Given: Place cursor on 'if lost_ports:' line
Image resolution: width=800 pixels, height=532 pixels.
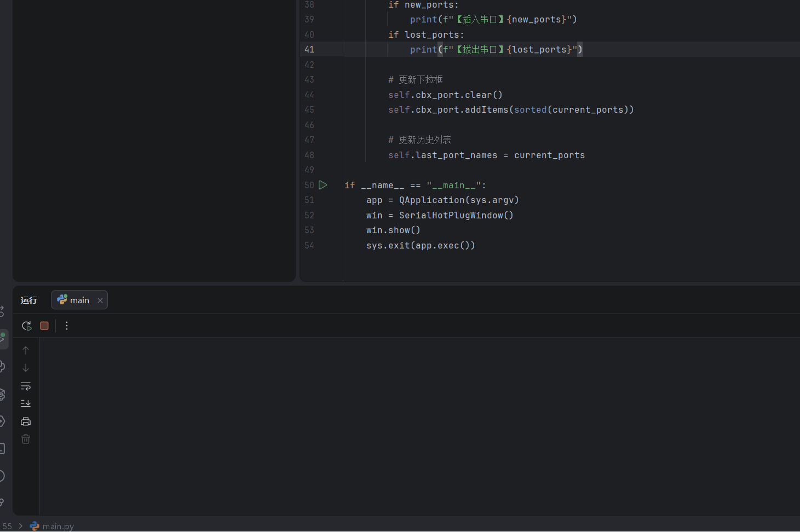Looking at the screenshot, I should (426, 34).
